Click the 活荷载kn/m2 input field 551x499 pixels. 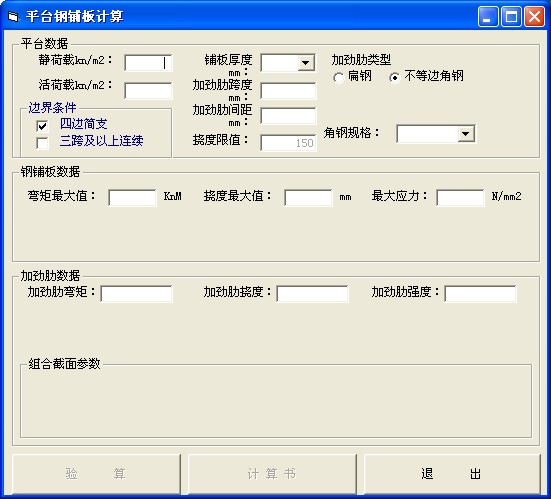click(148, 91)
